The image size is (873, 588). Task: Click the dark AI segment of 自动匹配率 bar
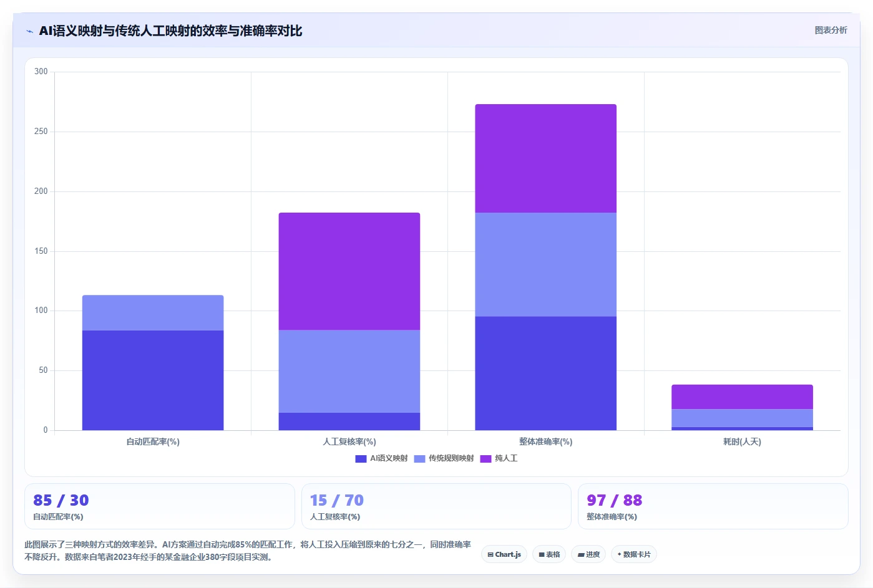(153, 380)
